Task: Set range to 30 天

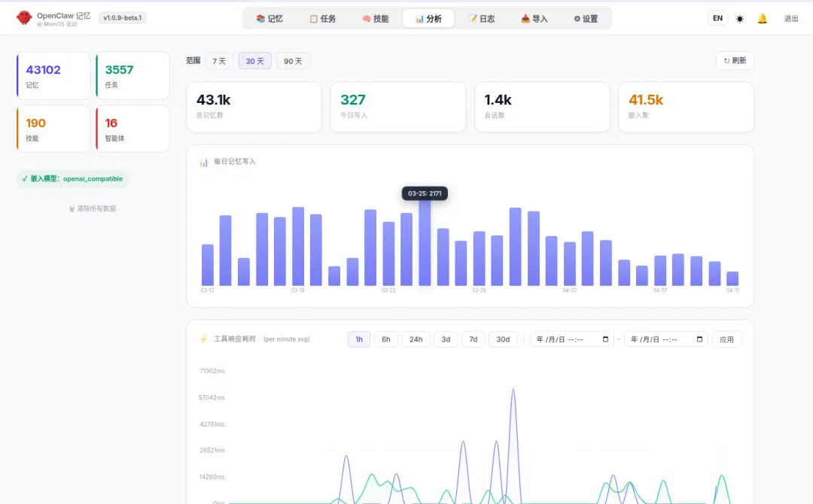Action: (x=254, y=61)
